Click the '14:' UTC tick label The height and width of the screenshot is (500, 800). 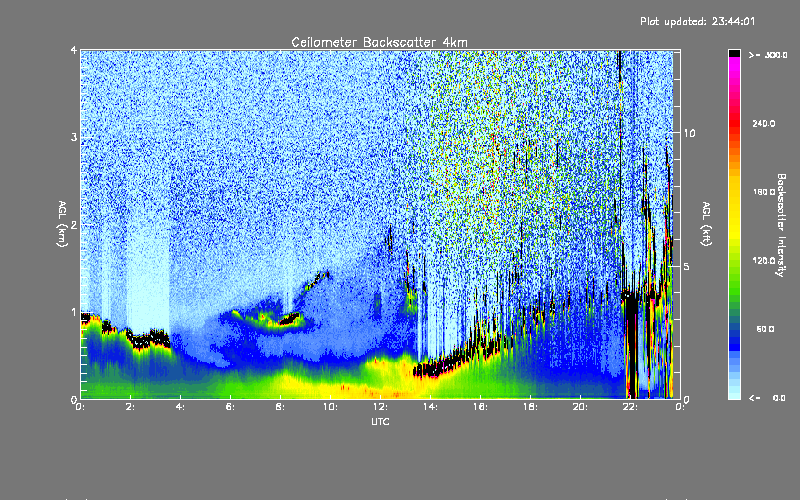point(430,407)
